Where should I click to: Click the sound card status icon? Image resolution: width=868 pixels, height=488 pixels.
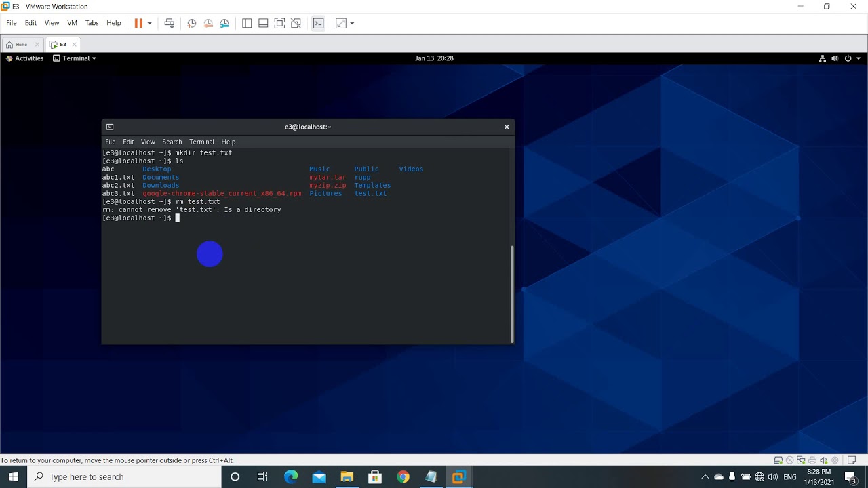(x=823, y=460)
